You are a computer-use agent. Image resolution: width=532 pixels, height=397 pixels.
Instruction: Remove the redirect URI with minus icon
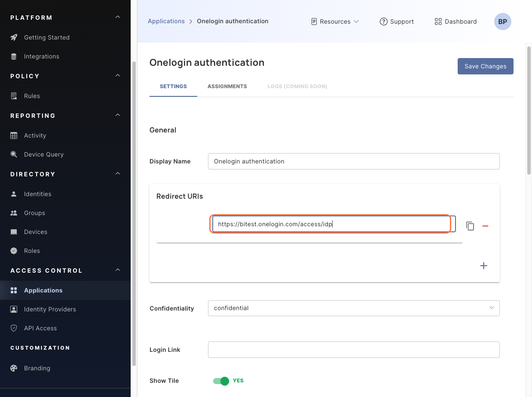485,226
